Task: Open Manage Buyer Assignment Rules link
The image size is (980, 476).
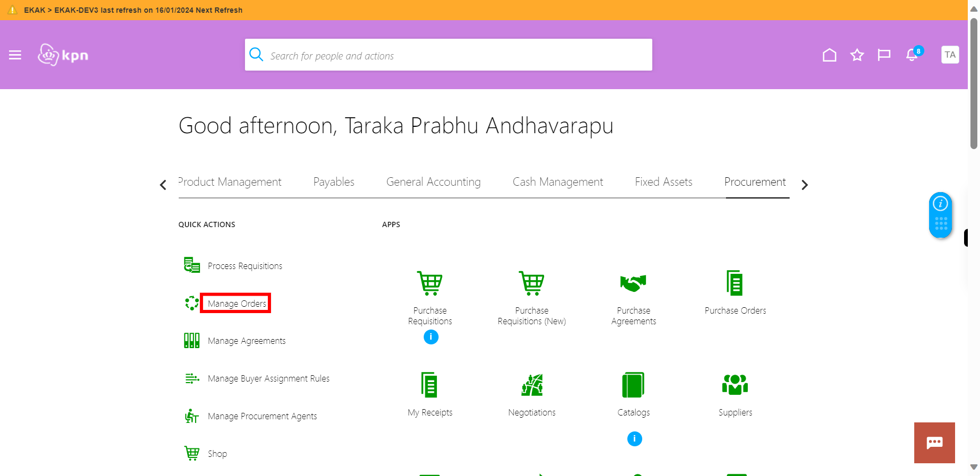Action: (269, 378)
